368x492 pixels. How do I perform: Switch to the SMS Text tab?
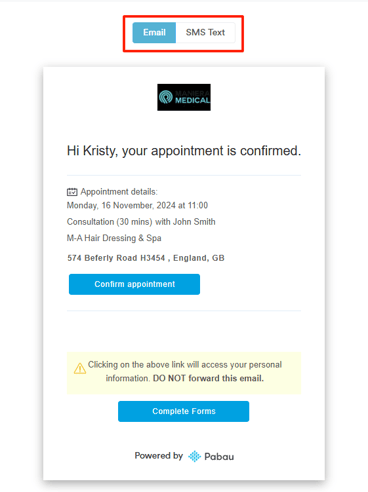click(x=205, y=33)
